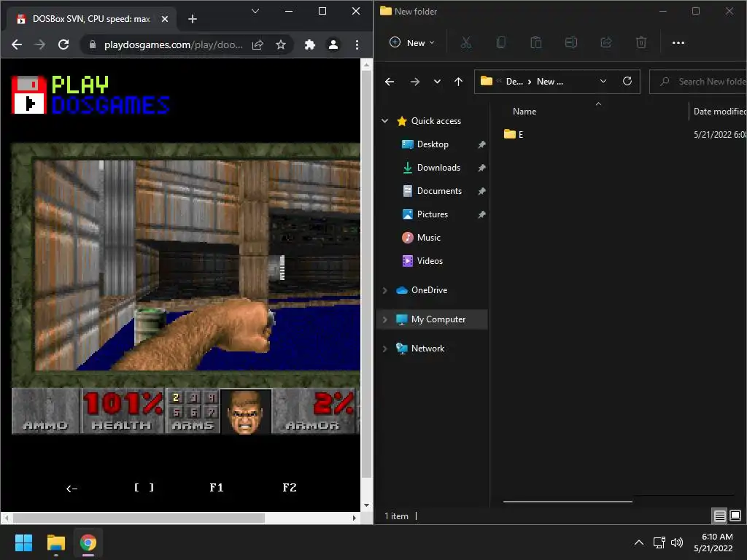
Task: Collapse the Quick access section
Action: coord(385,121)
